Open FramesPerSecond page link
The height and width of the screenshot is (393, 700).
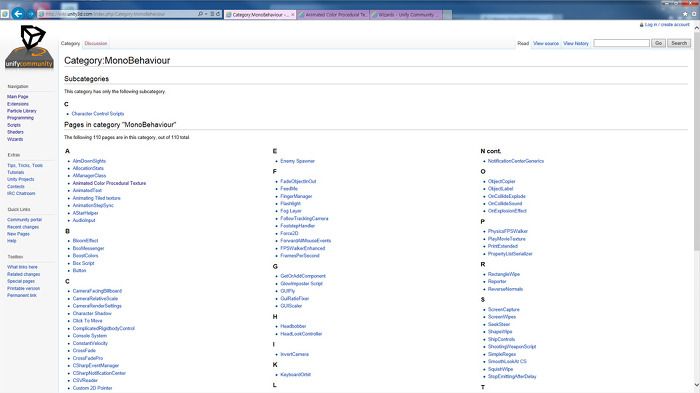tap(300, 256)
